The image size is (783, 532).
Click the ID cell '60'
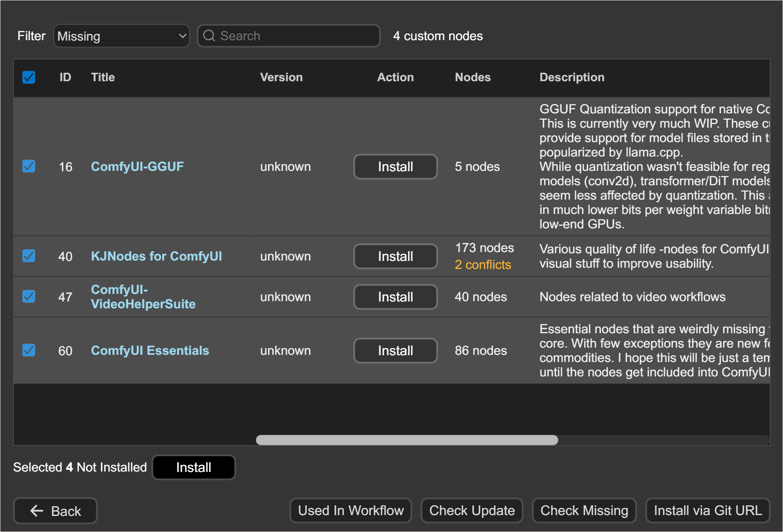pos(65,351)
